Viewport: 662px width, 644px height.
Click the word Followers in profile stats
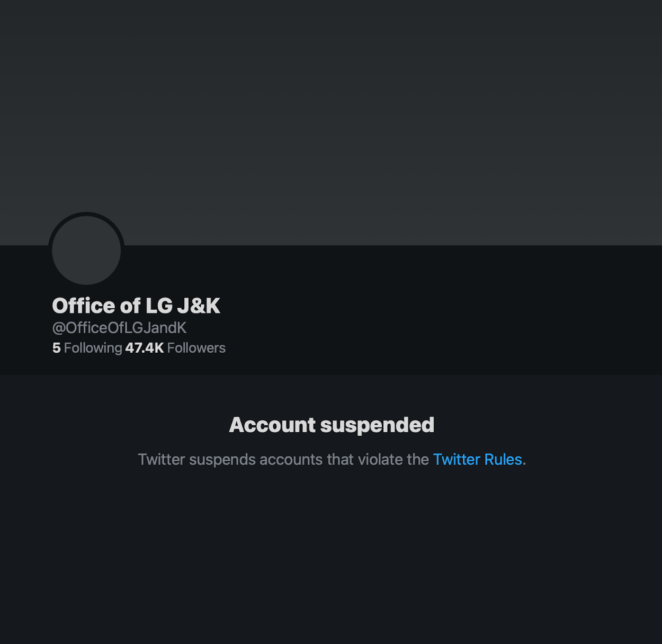click(x=196, y=348)
